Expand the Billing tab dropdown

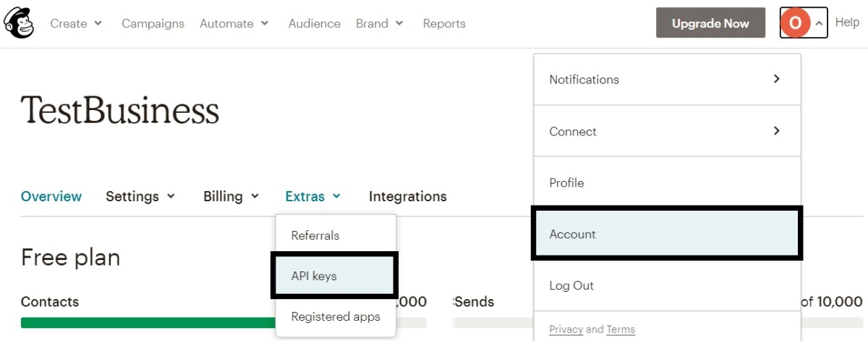point(231,196)
